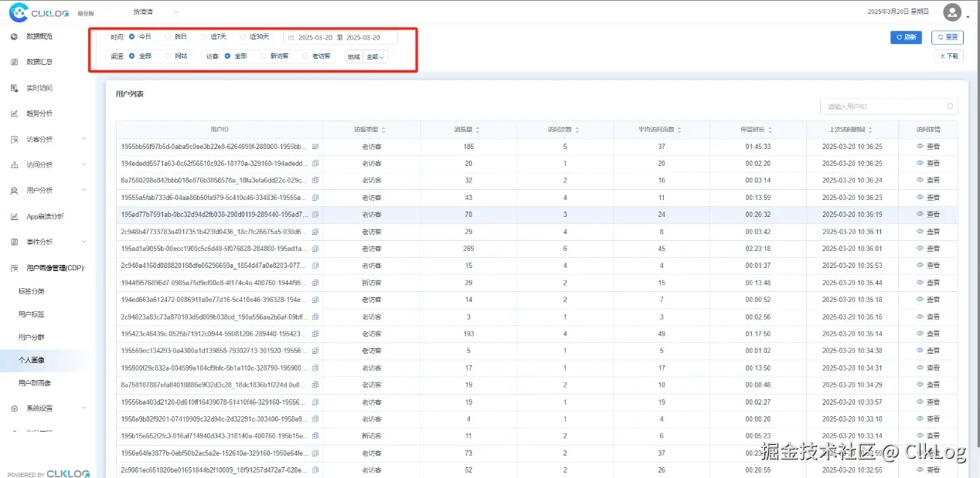Click the CLKLOG logo in the header
The image size is (980, 478).
[39, 12]
